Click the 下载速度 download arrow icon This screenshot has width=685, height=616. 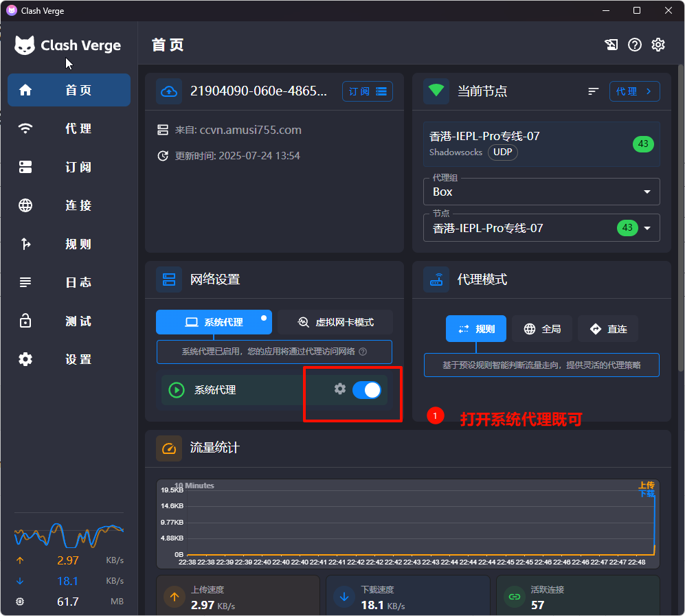coord(344,597)
